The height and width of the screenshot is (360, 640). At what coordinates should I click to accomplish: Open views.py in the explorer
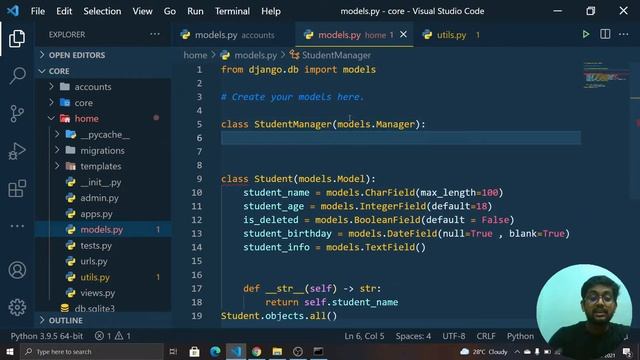[98, 293]
